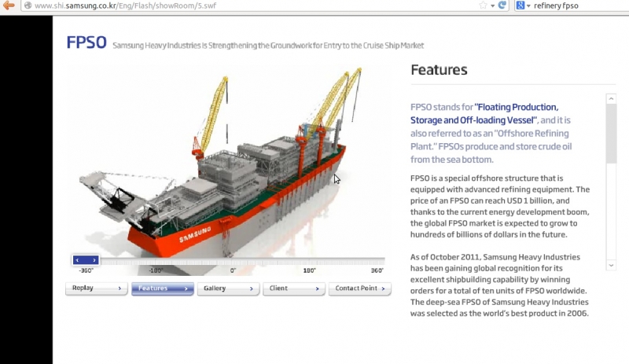The width and height of the screenshot is (629, 364).
Task: Click the features panel scroll-up arrow
Action: [x=611, y=99]
